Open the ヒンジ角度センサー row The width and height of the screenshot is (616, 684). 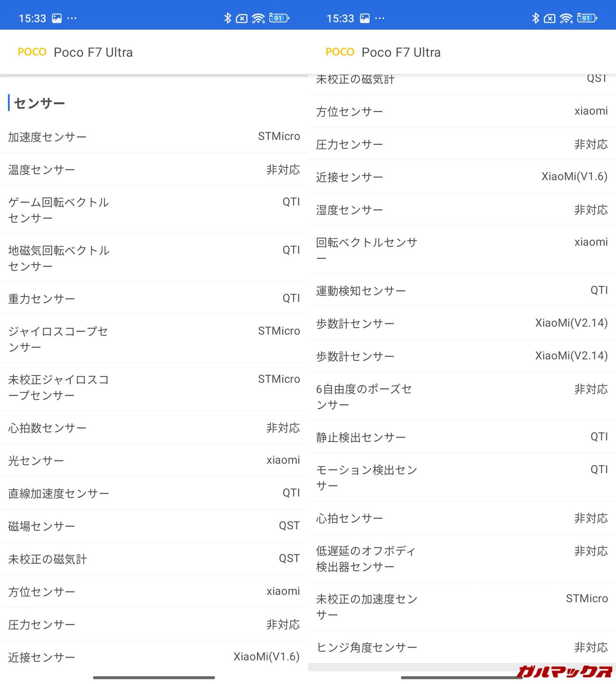pos(462,647)
